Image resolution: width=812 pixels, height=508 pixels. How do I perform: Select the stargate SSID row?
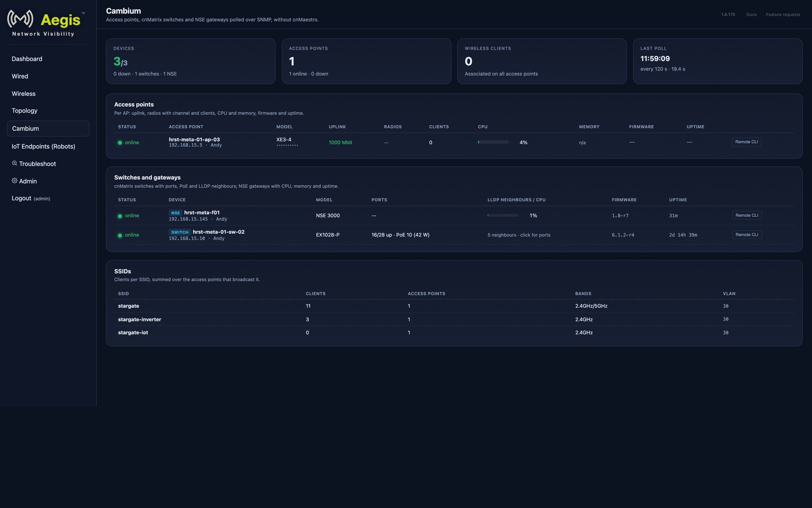point(454,306)
